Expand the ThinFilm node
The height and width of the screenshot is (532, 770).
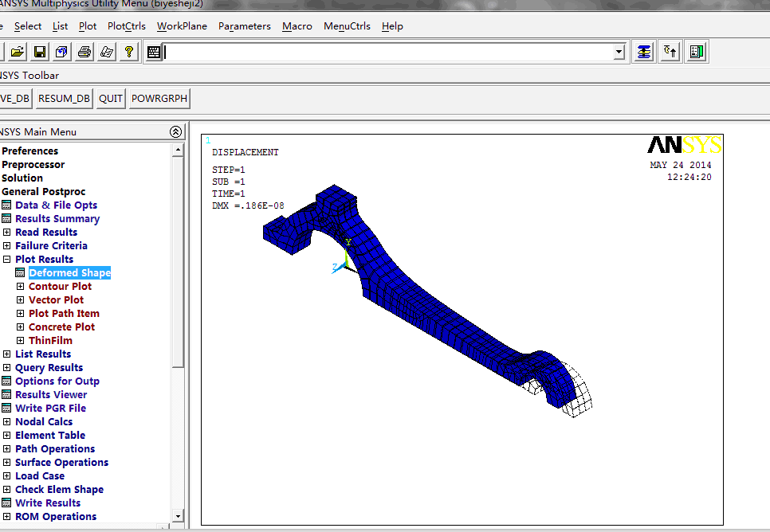(x=20, y=341)
